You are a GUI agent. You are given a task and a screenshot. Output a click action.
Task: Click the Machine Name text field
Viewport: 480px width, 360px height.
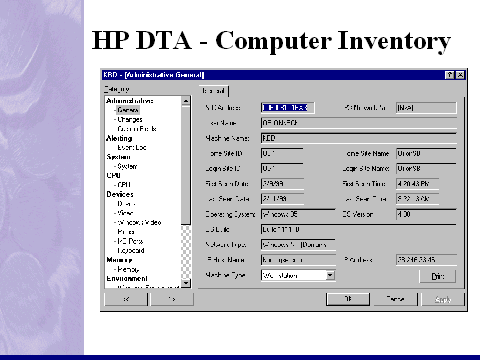[359, 138]
